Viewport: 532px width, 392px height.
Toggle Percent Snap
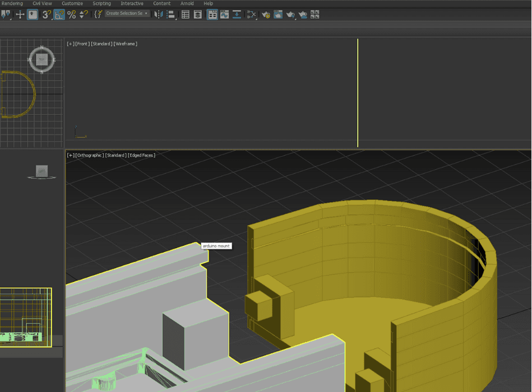click(72, 15)
